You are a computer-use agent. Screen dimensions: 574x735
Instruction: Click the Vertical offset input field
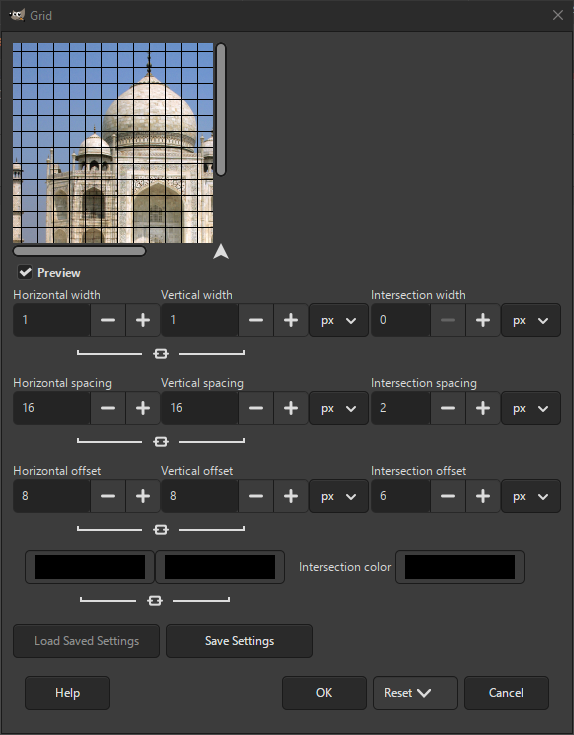pyautogui.click(x=200, y=496)
